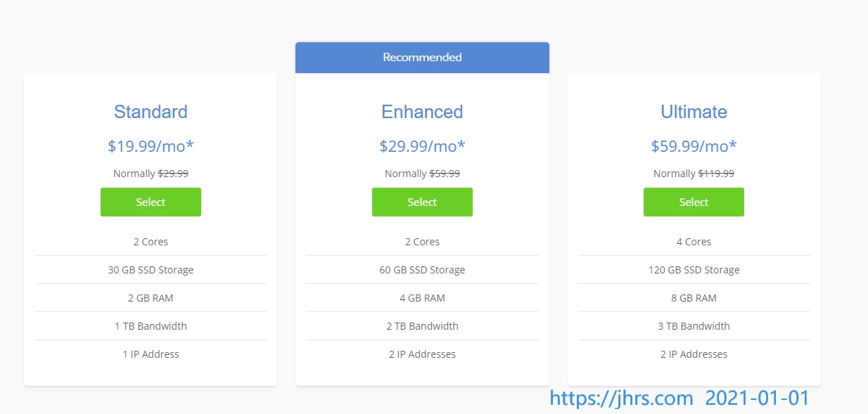868x414 pixels.
Task: Click the 1 TB Bandwidth row
Action: 151,326
